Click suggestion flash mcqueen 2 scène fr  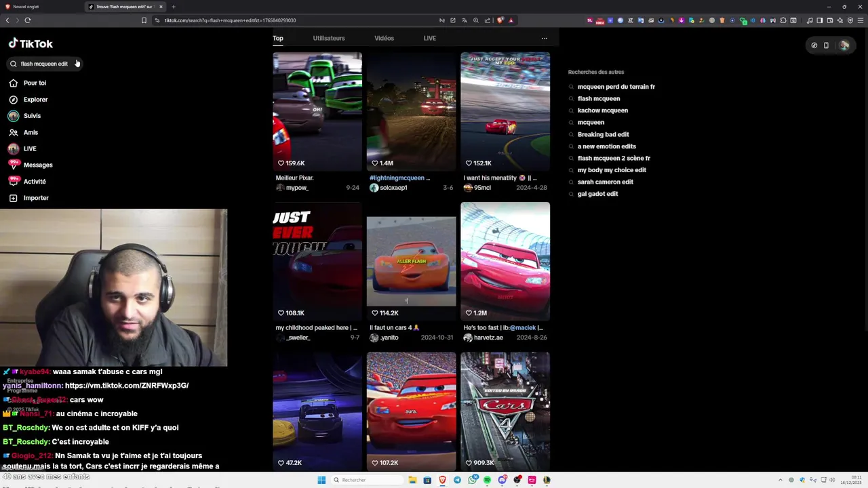(x=614, y=158)
